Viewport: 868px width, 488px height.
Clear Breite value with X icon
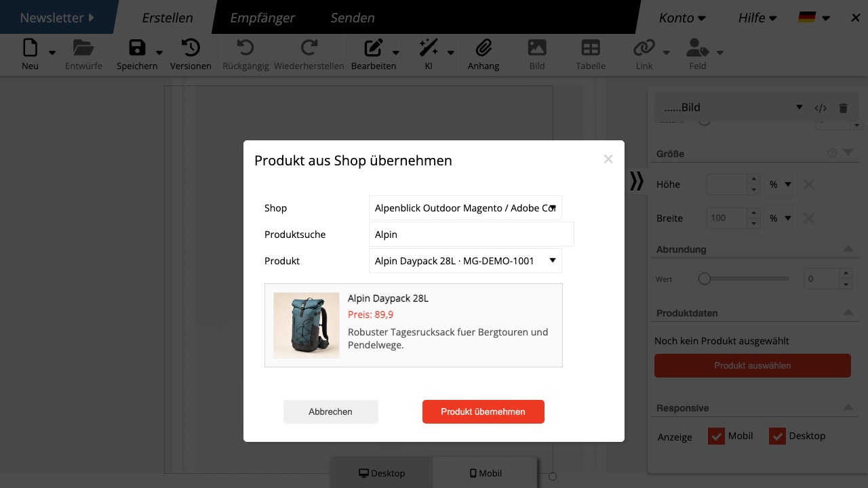(x=809, y=218)
